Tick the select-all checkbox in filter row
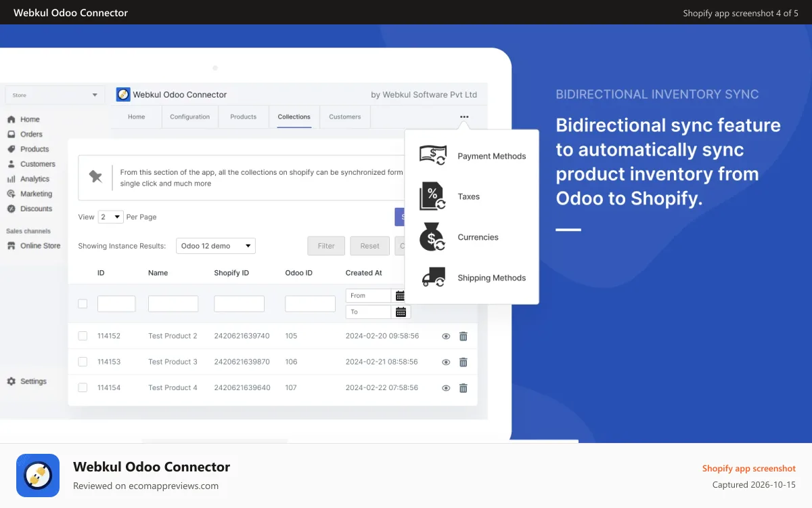 (x=83, y=304)
